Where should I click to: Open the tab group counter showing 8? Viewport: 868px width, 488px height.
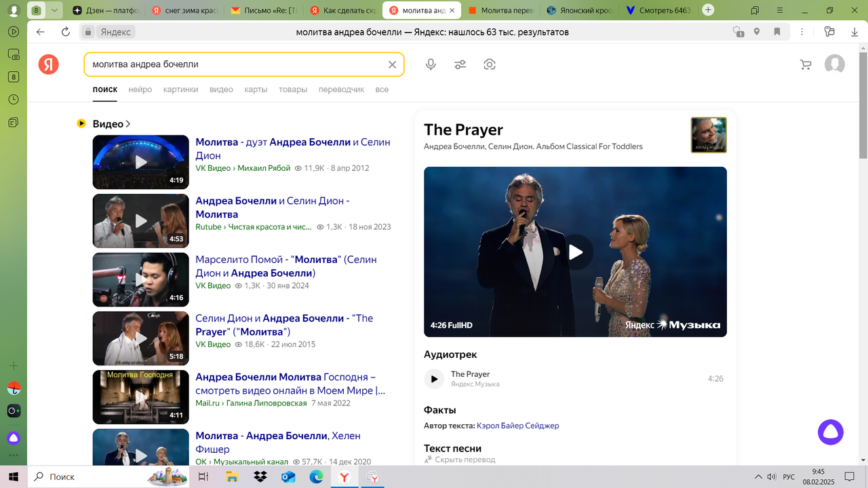coord(37,10)
